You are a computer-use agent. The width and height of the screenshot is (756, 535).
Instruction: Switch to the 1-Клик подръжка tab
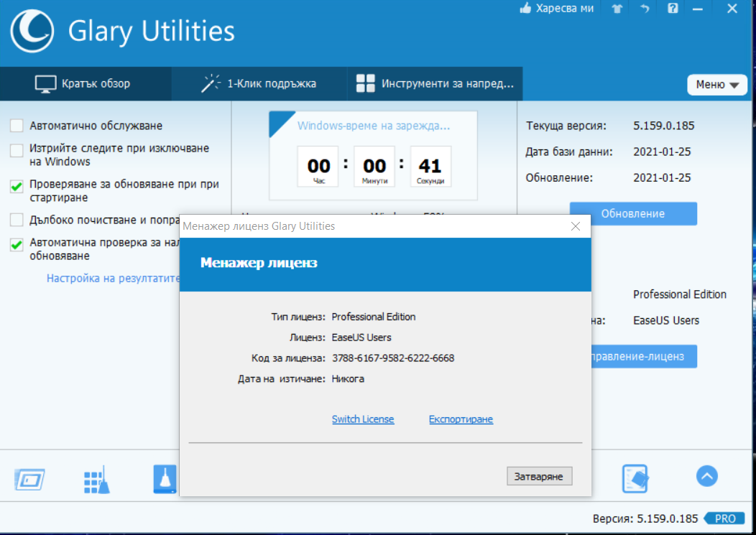pos(259,84)
